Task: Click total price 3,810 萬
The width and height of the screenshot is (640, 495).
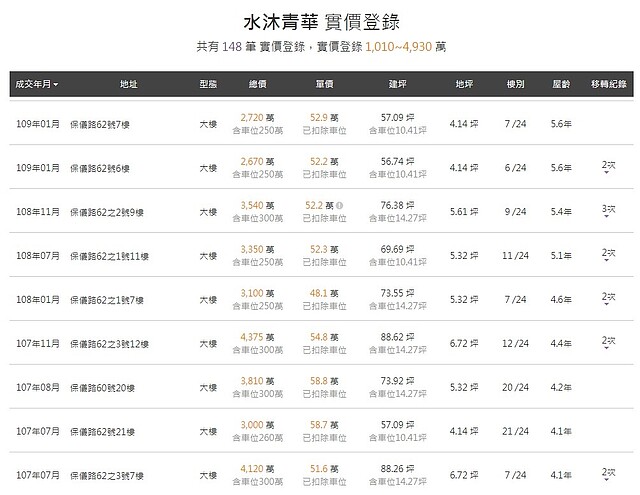Action: coord(257,381)
